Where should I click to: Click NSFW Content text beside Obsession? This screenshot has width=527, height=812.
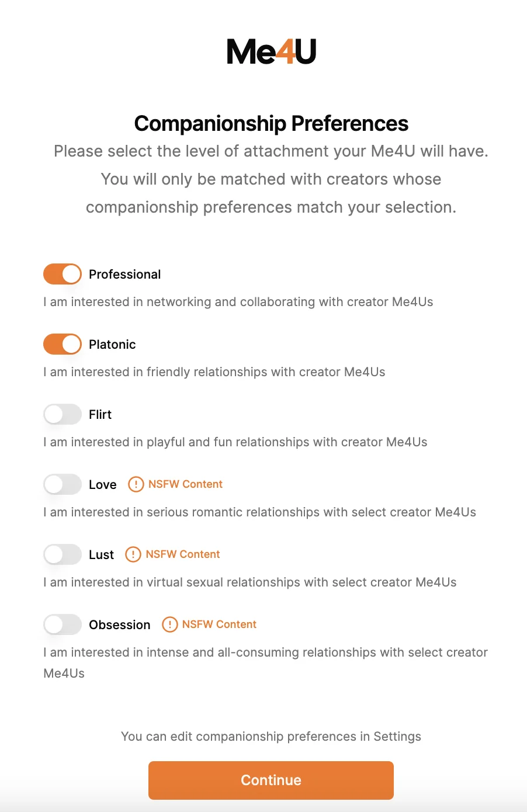pyautogui.click(x=219, y=624)
